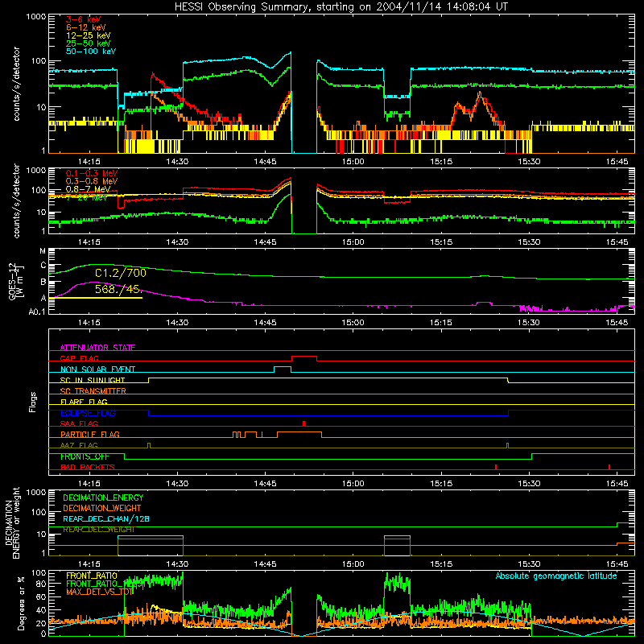Click the 14:45 tick label under top panel
The image size is (644, 644).
(x=265, y=162)
